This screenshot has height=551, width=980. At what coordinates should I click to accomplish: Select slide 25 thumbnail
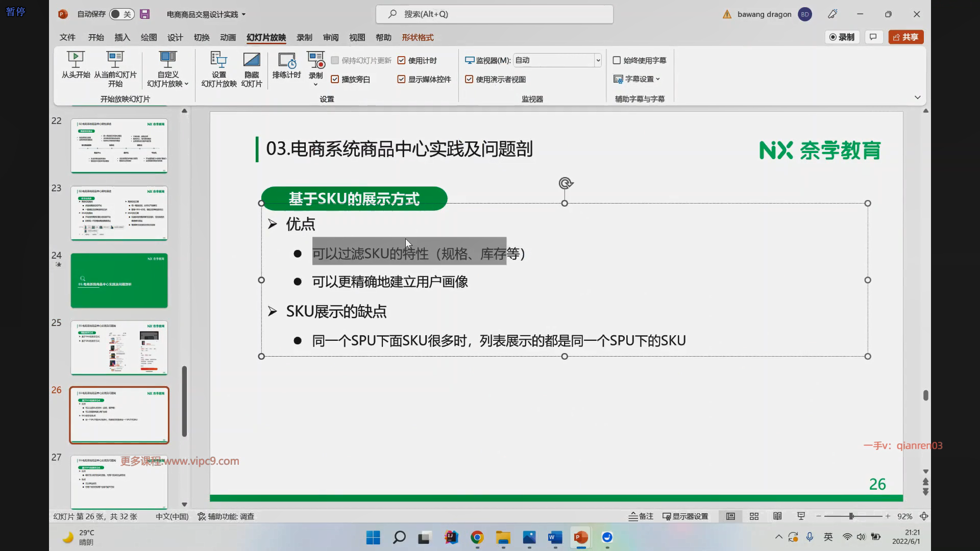point(119,347)
